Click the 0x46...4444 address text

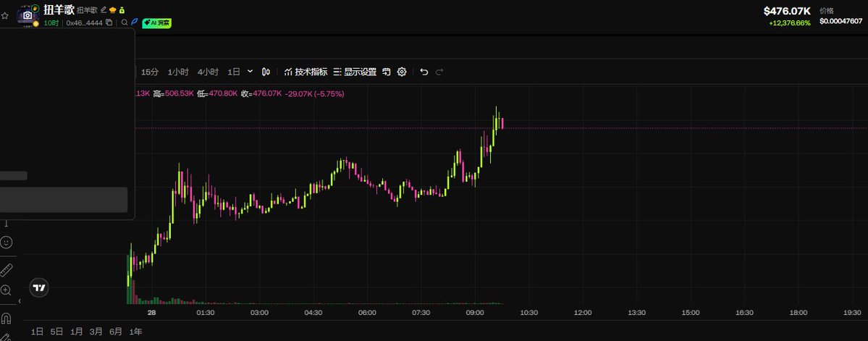(85, 22)
